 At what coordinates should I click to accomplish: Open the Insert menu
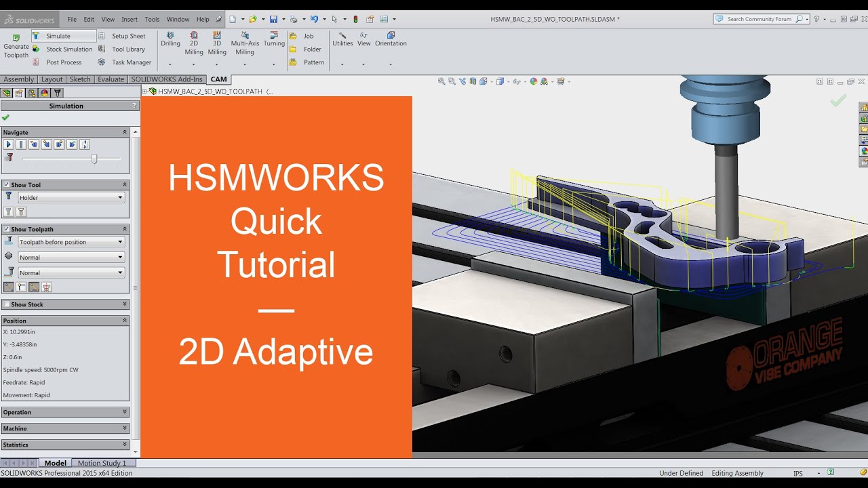click(130, 19)
